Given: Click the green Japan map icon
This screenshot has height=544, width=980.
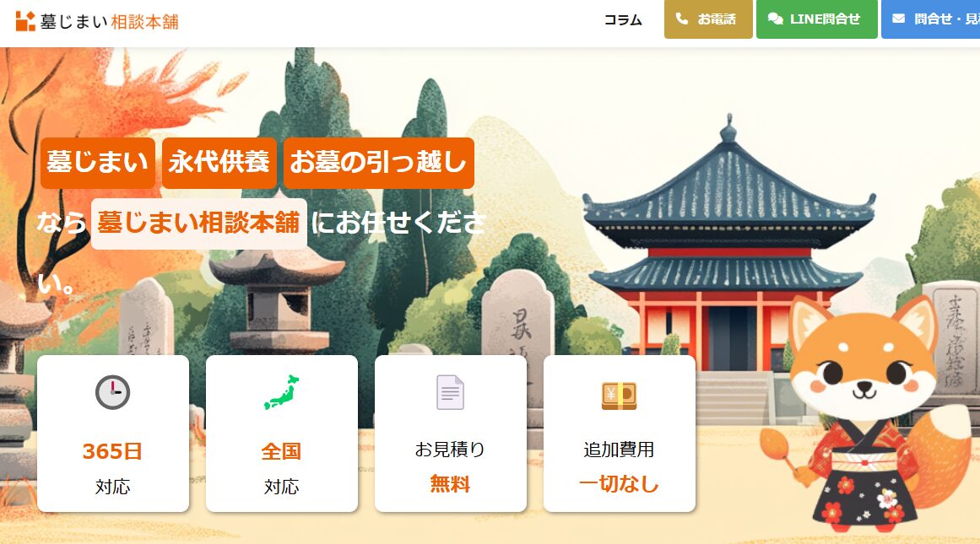Looking at the screenshot, I should point(281,392).
